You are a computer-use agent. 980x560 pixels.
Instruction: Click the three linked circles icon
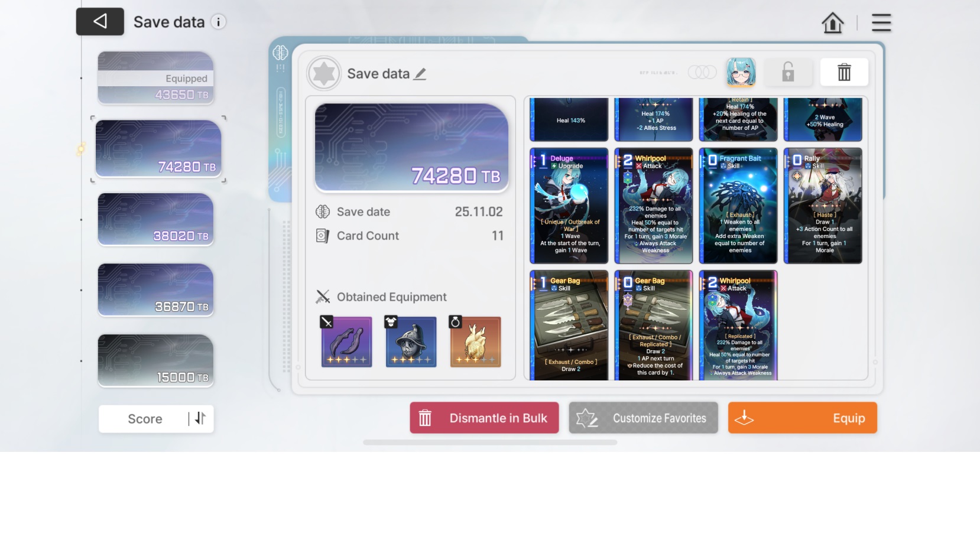[702, 73]
